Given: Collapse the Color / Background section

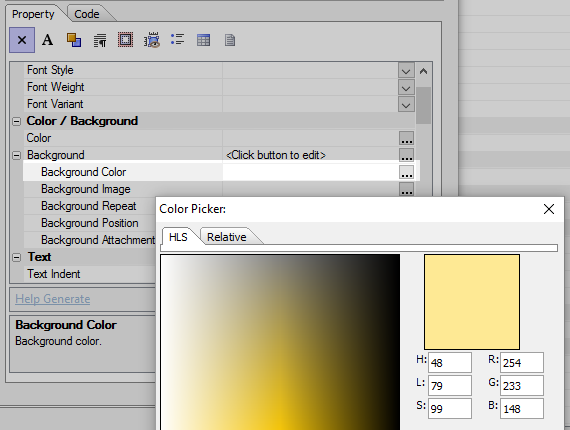Looking at the screenshot, I should click(x=17, y=121).
